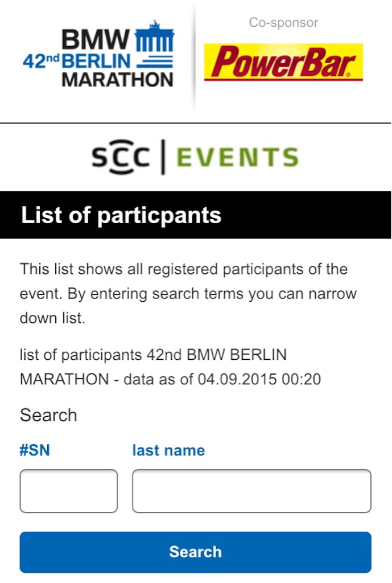Click the vertical divider between the SCC and EVENTS wordmarks
Image resolution: width=392 pixels, height=583 pixels.
click(163, 157)
